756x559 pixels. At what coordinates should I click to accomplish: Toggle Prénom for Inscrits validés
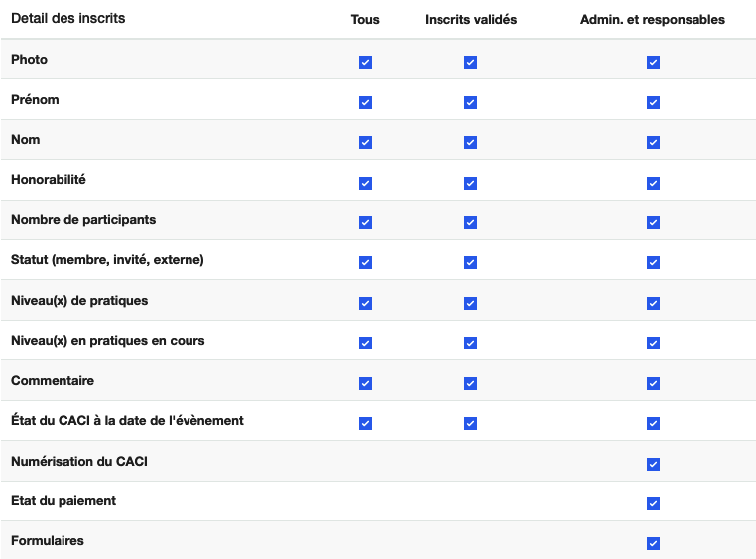[x=470, y=102]
